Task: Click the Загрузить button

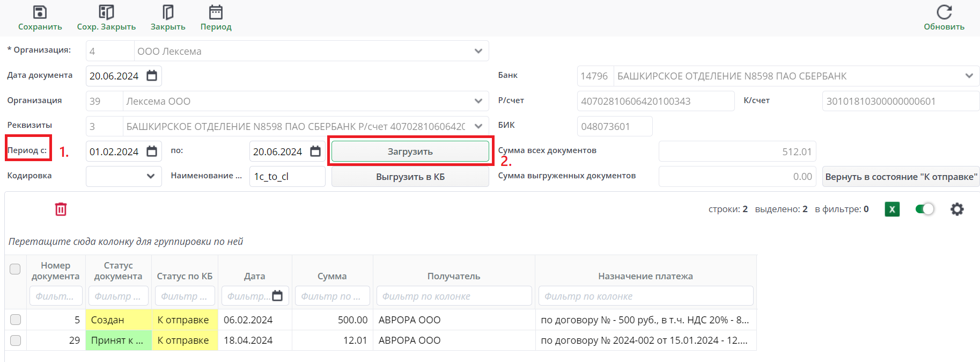Action: pos(410,151)
